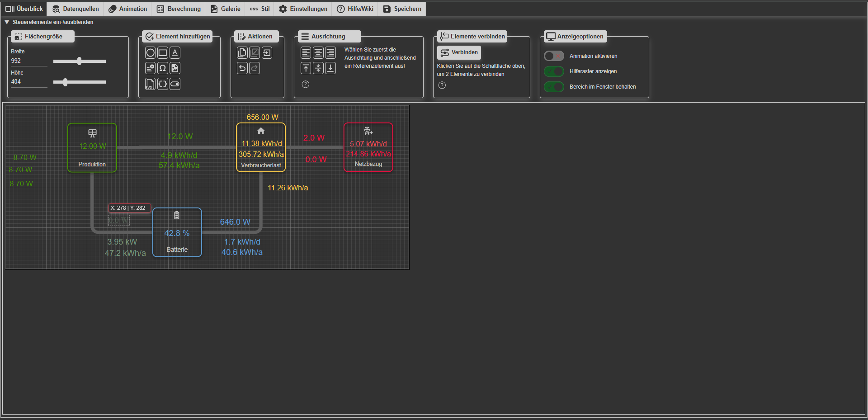The height and width of the screenshot is (420, 868).
Task: Align elements vertically centered
Action: coord(318,68)
